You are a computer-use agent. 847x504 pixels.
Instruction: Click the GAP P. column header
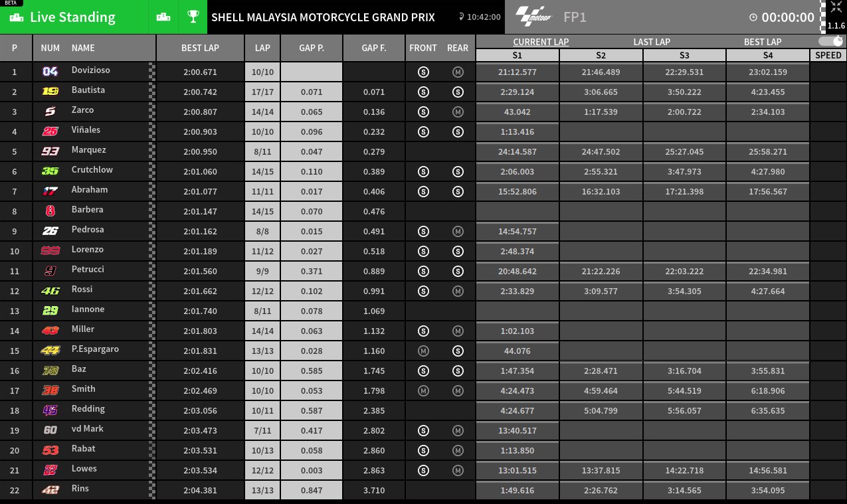312,48
